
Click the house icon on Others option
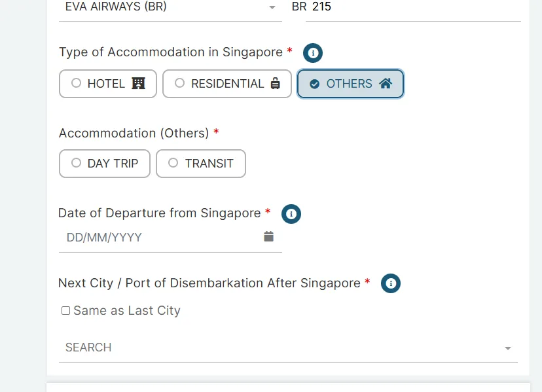click(x=386, y=83)
